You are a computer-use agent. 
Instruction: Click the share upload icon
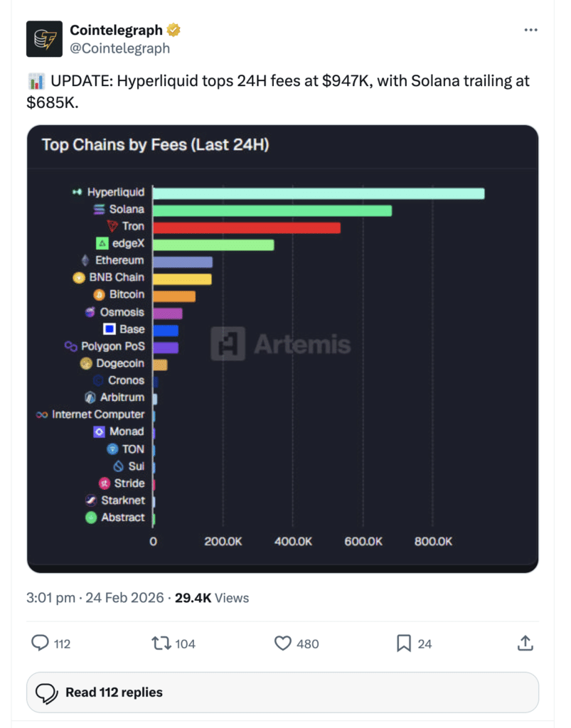coord(525,643)
